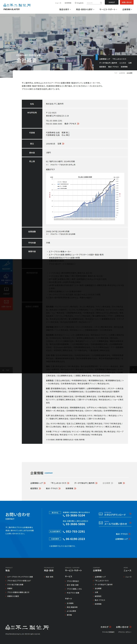The width and height of the screenshot is (137, 644).
Task: Click the メールでお問い合わせ envelope icon link
Action: [115, 523]
